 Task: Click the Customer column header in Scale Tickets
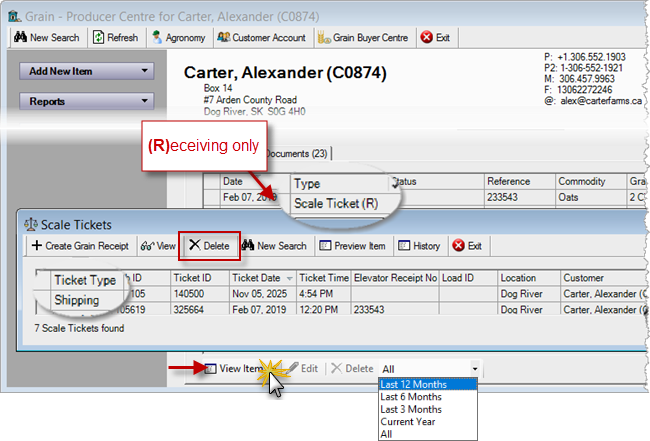(x=603, y=278)
